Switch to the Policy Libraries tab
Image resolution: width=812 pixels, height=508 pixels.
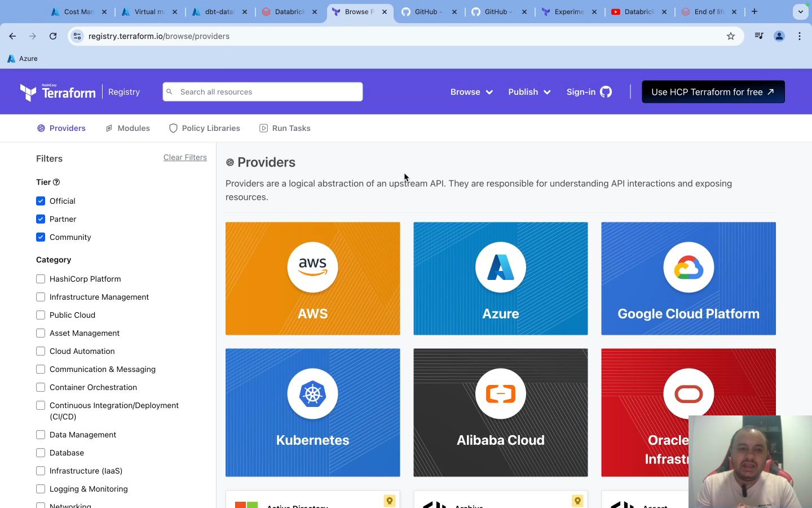pyautogui.click(x=205, y=128)
